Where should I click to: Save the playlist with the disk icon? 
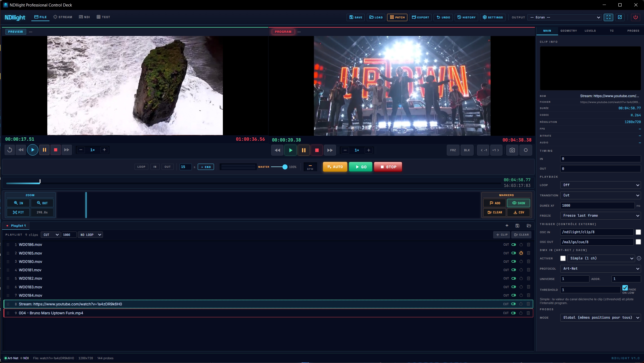point(517,226)
